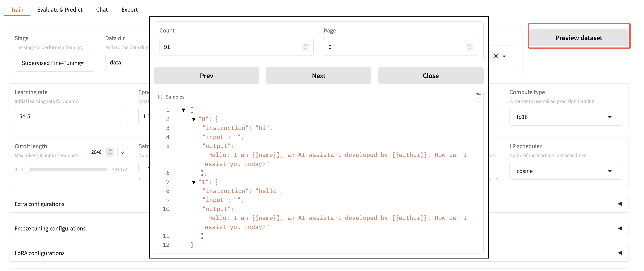
Task: Open dataset dropdown arrow beside the X
Action: [x=504, y=56]
